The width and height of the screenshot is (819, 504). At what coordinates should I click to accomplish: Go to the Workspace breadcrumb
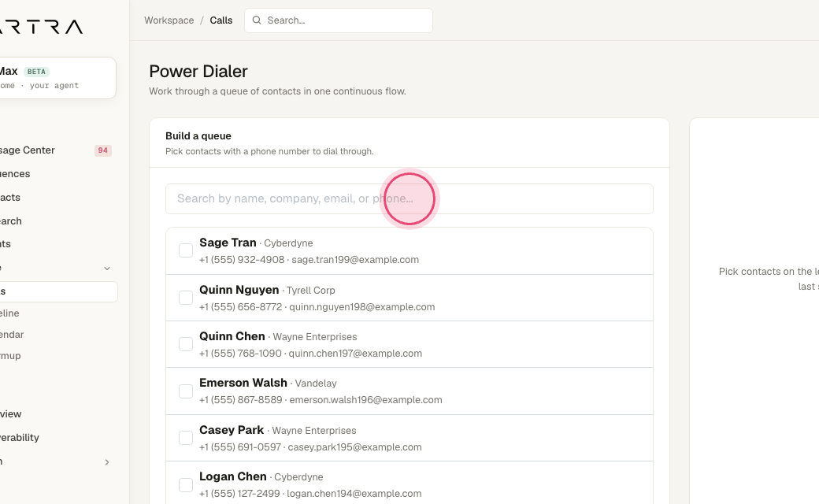point(169,20)
